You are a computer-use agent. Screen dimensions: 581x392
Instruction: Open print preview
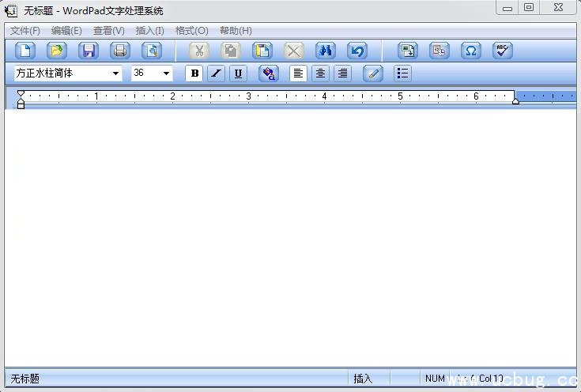(x=152, y=51)
